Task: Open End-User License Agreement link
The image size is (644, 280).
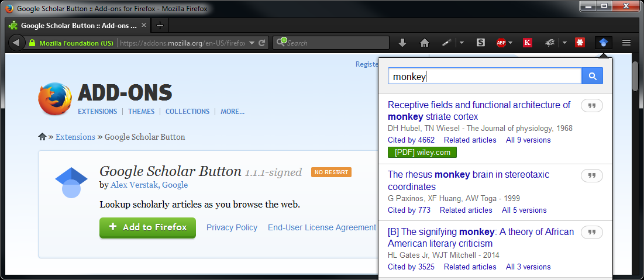Action: [x=322, y=227]
